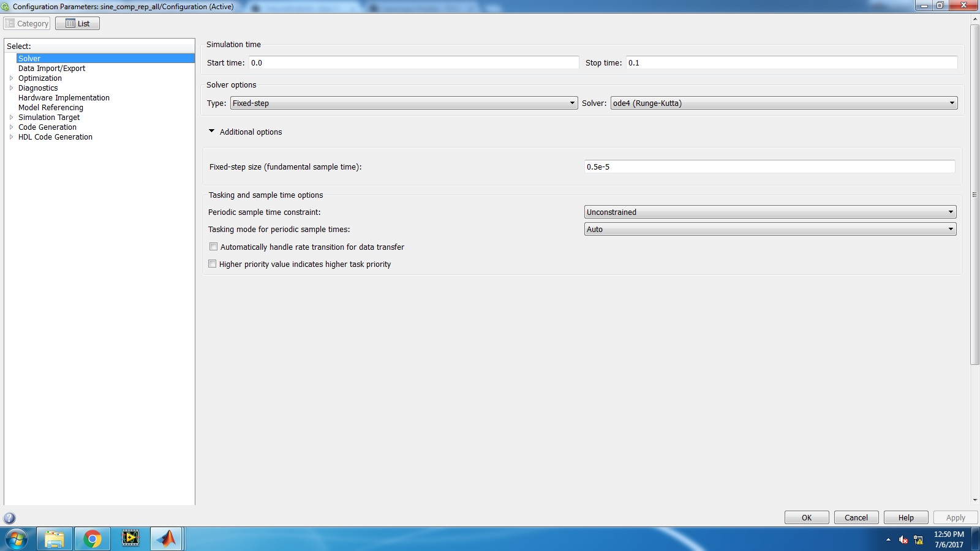
Task: Collapse Additional options section
Action: (212, 132)
